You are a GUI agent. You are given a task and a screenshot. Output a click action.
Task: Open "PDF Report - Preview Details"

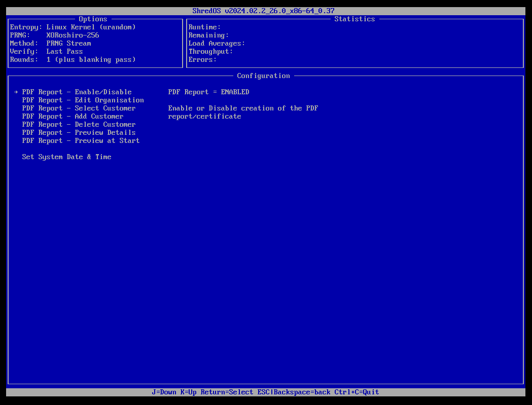[x=79, y=132]
